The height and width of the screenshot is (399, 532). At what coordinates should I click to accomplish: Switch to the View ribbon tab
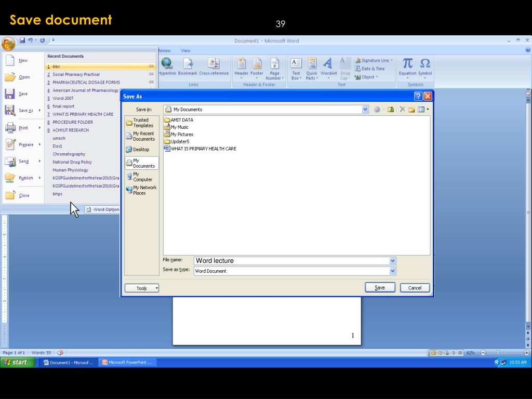(x=185, y=50)
